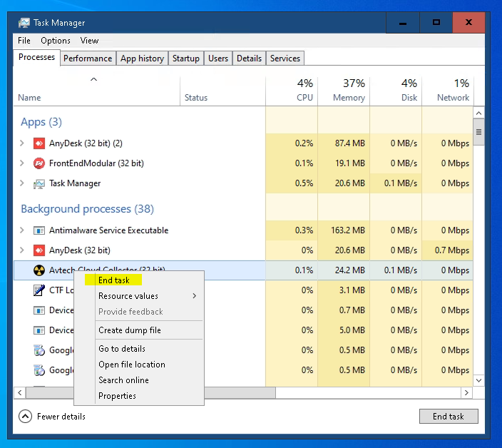Click the FrontEndModular app icon

pyautogui.click(x=39, y=163)
